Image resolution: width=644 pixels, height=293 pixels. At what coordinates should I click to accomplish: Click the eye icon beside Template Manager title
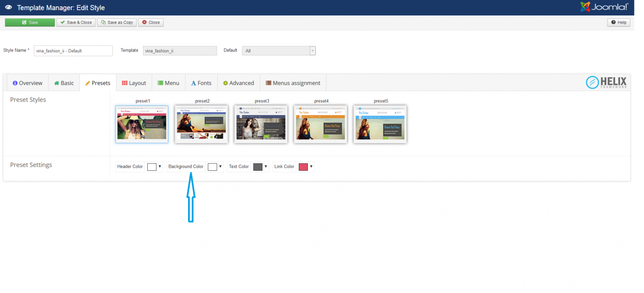coord(9,7)
